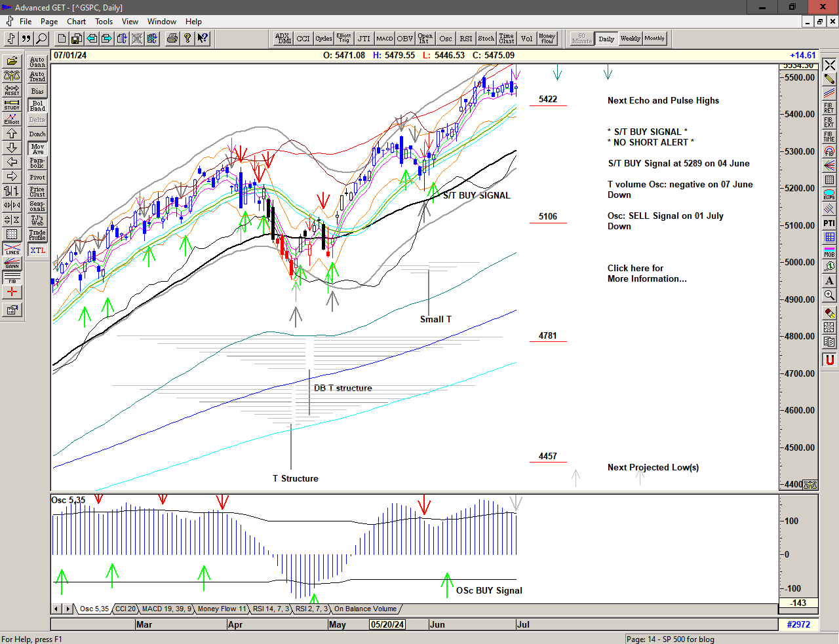Click the PTI tool icon

coord(829,223)
